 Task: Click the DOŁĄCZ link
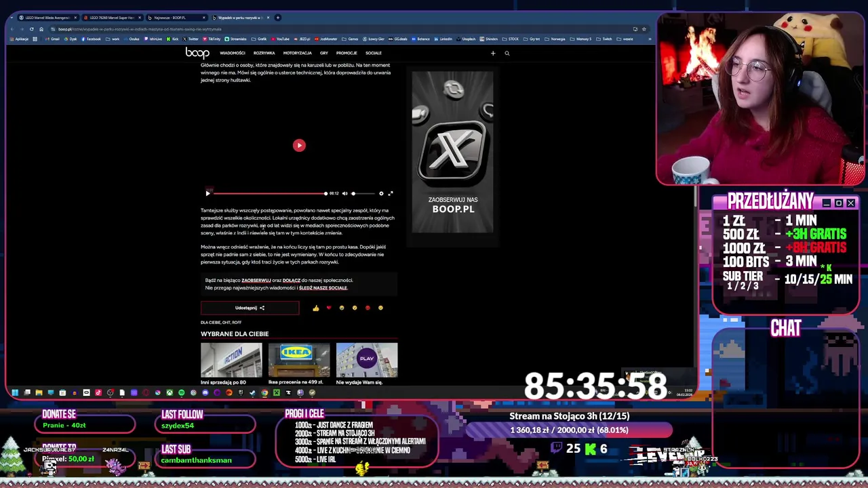tap(292, 280)
